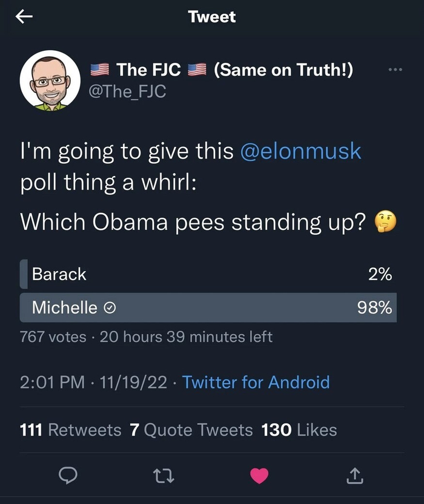Screen dimensions: 424x504
Task: Tap the retweet arrows icon
Action: 163,477
